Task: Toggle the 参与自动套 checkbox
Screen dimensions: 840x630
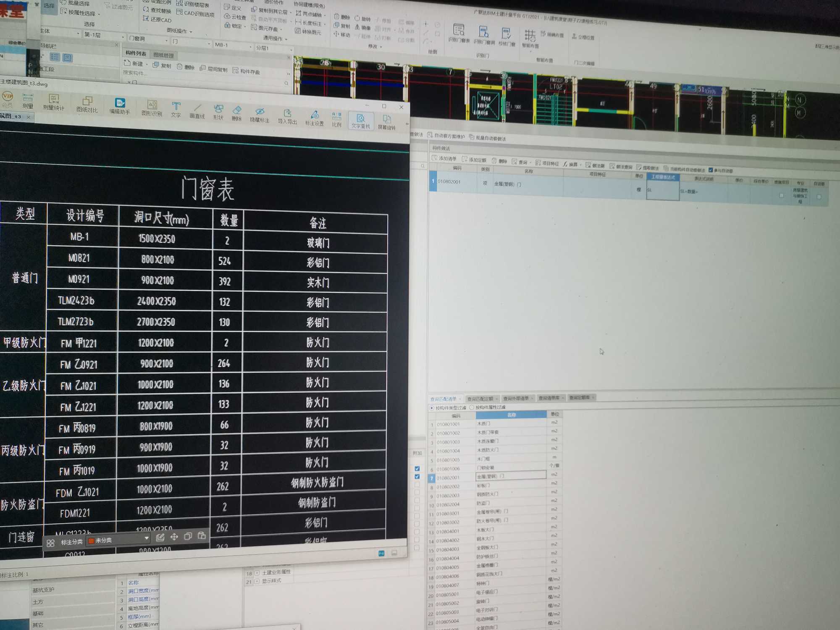Action: click(x=711, y=170)
